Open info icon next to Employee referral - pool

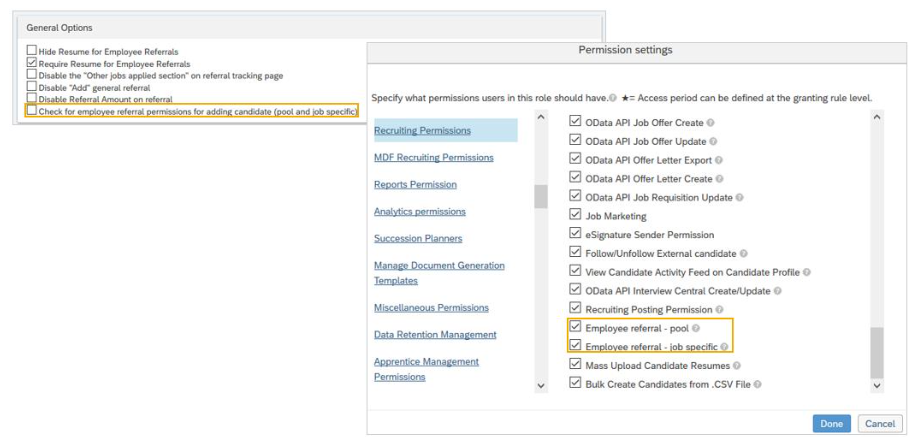click(695, 328)
